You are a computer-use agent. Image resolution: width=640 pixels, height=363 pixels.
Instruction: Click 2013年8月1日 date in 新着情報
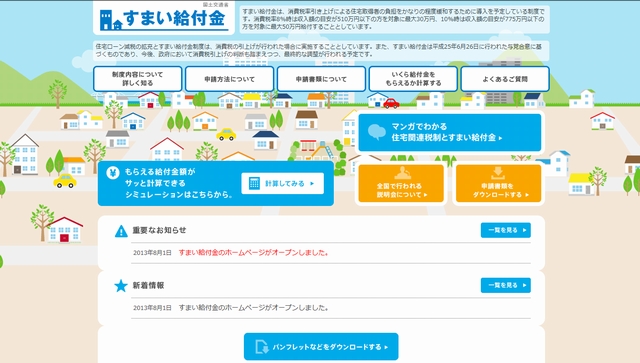(152, 308)
